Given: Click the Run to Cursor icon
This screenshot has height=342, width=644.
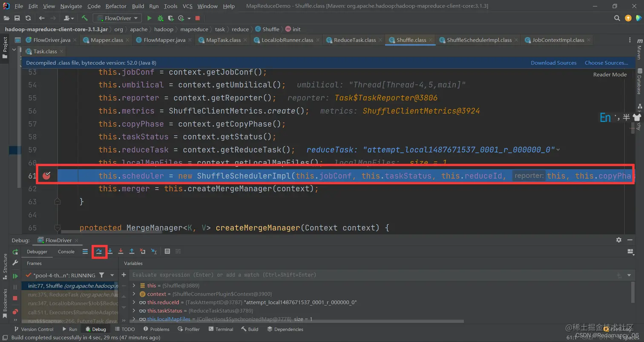Looking at the screenshot, I should tap(154, 251).
